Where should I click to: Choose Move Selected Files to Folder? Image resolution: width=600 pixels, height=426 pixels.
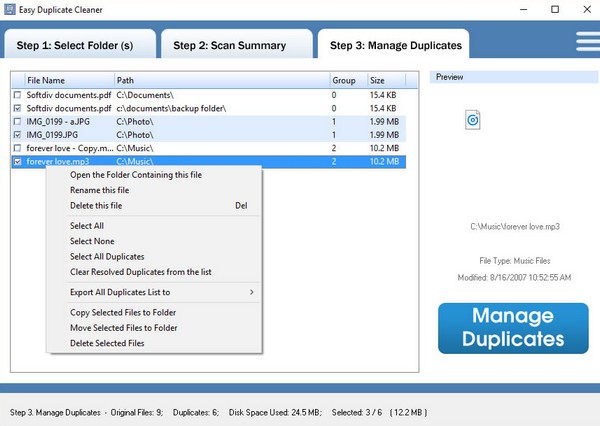[x=154, y=328]
